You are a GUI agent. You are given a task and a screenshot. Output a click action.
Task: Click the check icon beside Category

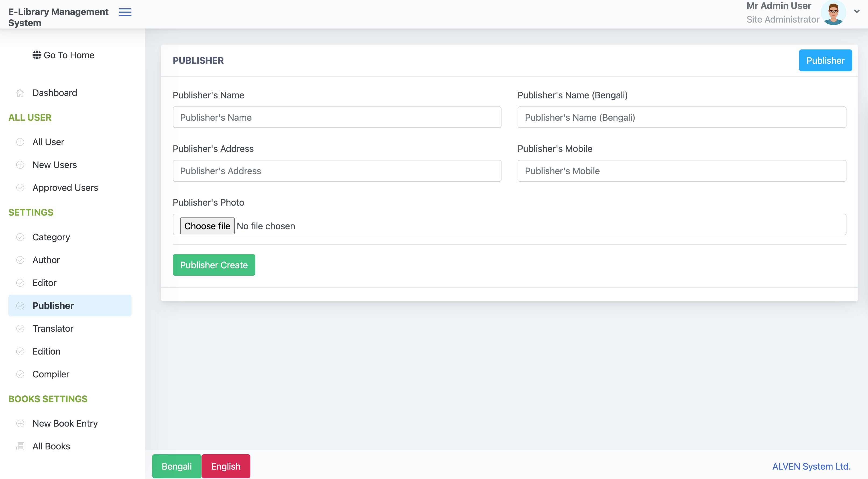coord(20,237)
